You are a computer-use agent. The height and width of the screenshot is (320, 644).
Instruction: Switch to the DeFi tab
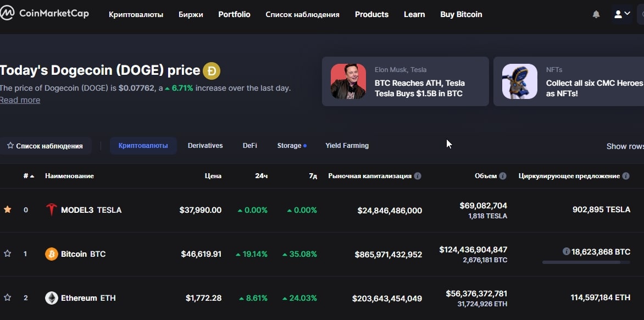coord(249,145)
